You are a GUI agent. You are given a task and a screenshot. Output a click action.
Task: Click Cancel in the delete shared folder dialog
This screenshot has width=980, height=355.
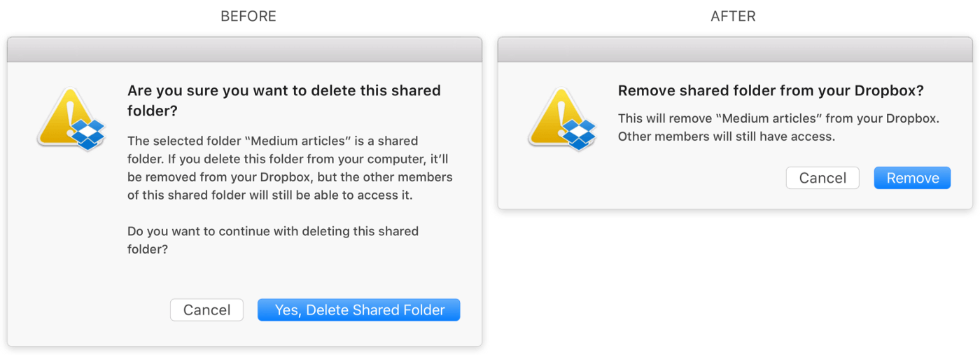pos(206,310)
